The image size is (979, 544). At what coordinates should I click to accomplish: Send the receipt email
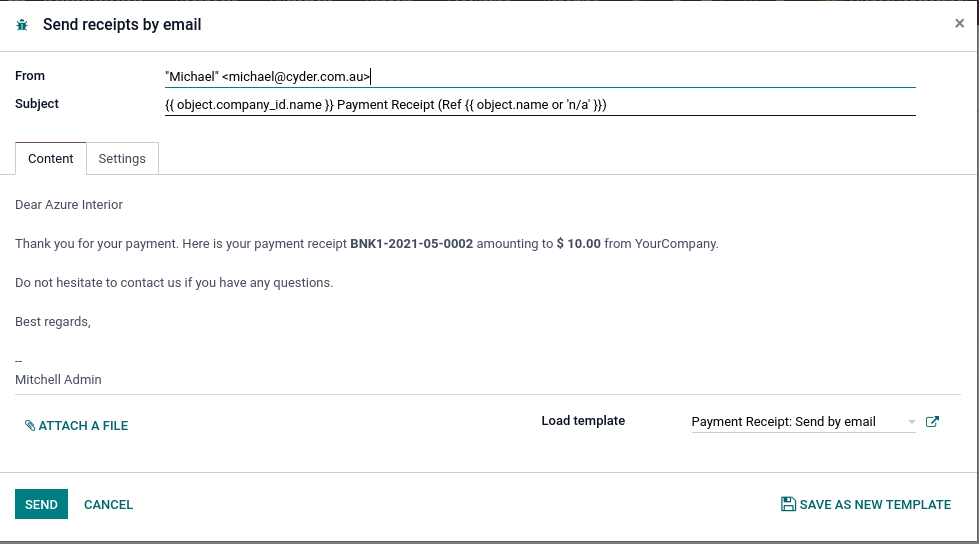(41, 504)
